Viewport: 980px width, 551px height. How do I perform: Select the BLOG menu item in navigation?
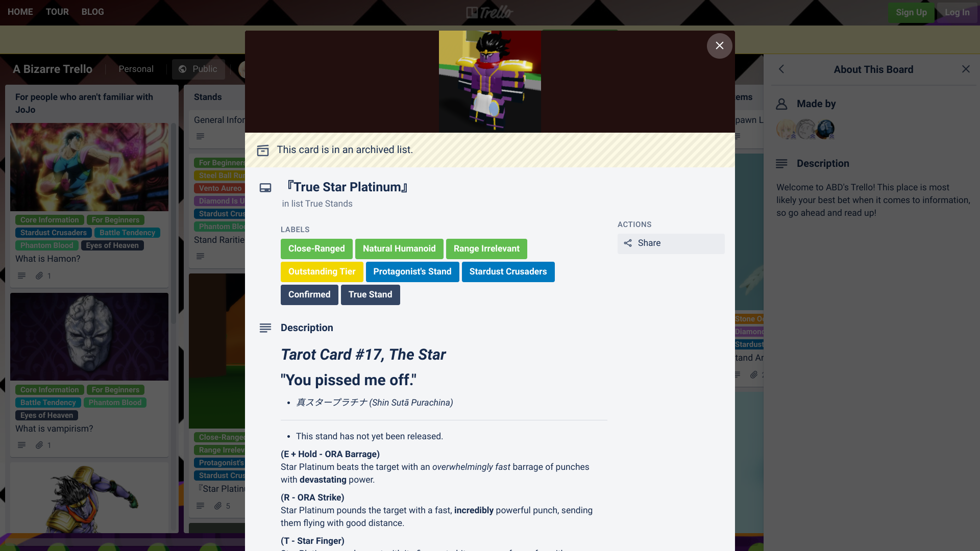tap(92, 11)
